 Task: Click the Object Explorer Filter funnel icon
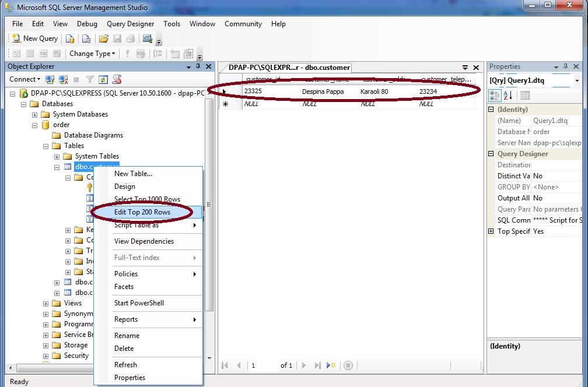(x=90, y=79)
